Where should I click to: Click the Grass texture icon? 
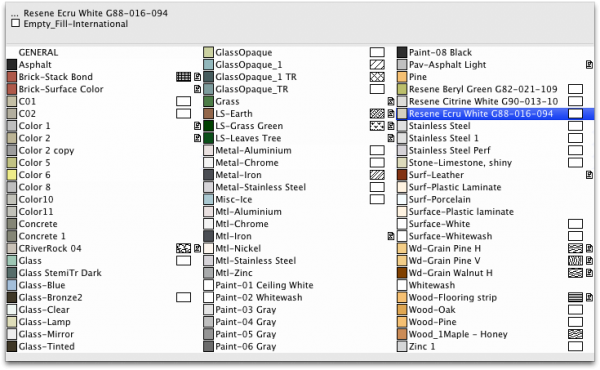point(391,101)
